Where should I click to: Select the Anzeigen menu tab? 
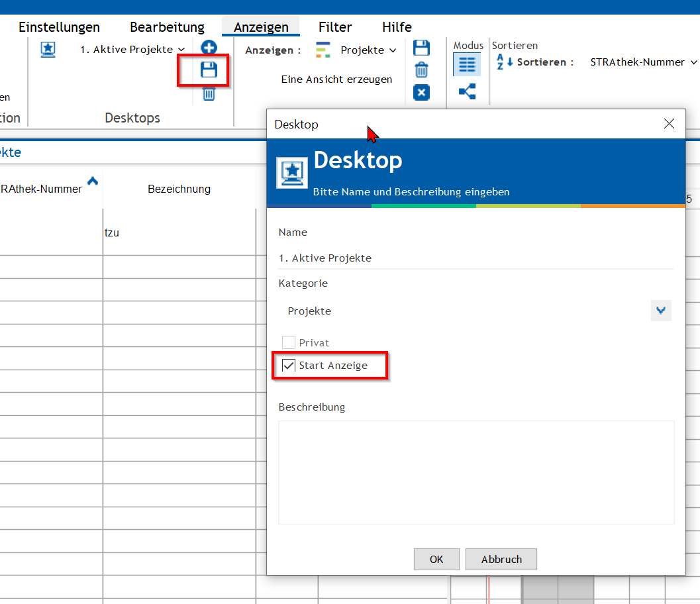coord(261,26)
